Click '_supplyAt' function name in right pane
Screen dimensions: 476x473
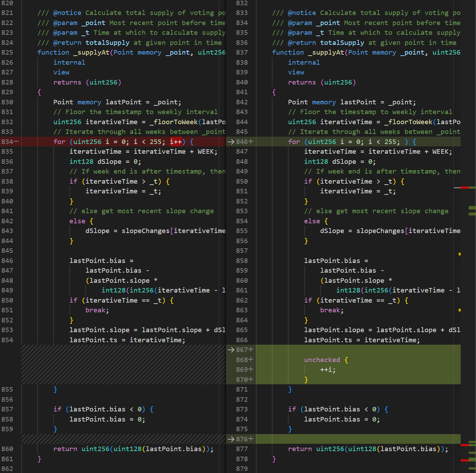click(326, 52)
